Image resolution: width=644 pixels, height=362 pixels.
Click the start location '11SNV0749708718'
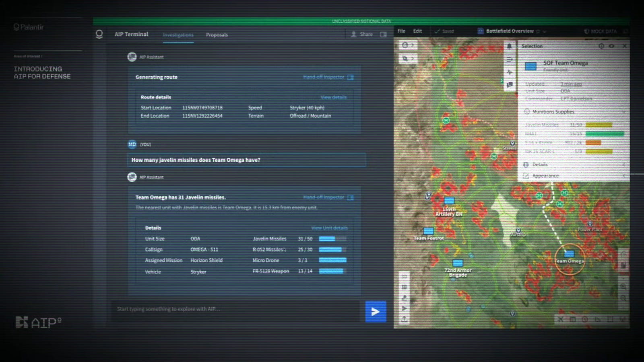click(x=202, y=108)
